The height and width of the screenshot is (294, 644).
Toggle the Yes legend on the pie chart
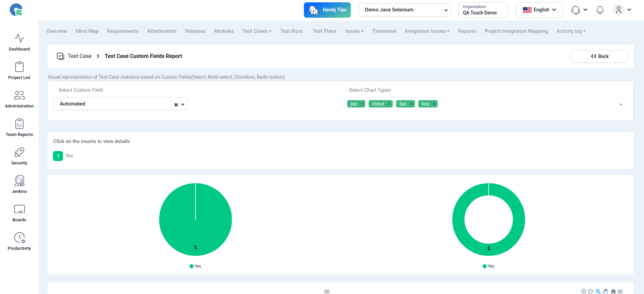click(x=195, y=266)
